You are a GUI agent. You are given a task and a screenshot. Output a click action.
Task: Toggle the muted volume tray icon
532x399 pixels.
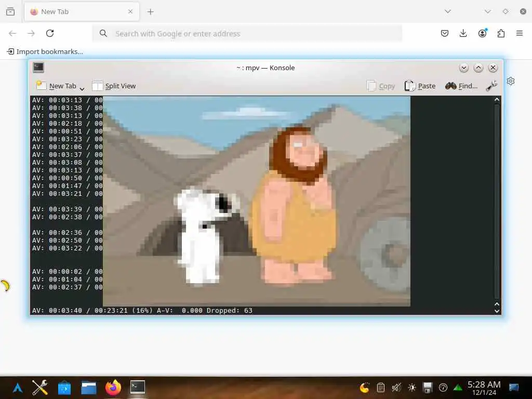click(396, 388)
